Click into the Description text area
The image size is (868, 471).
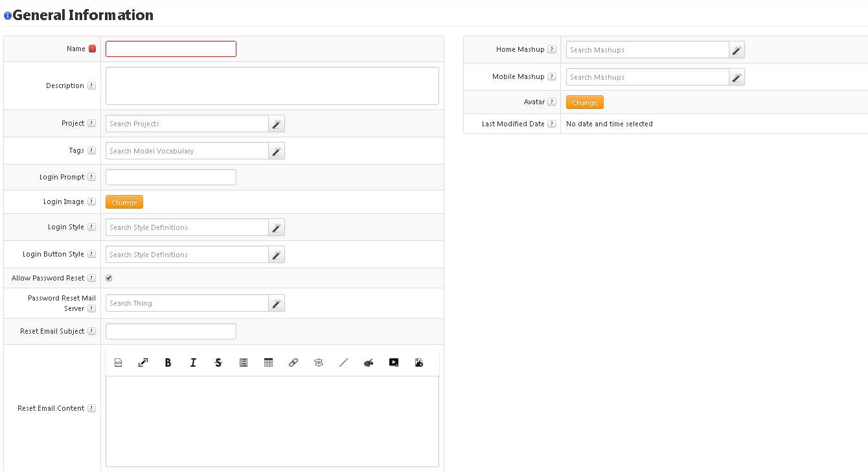(272, 86)
